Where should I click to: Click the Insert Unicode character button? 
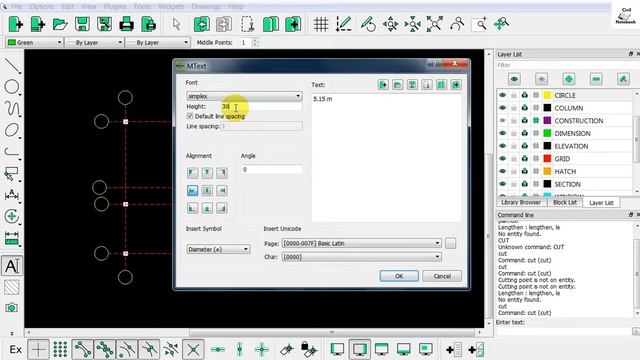point(450,243)
